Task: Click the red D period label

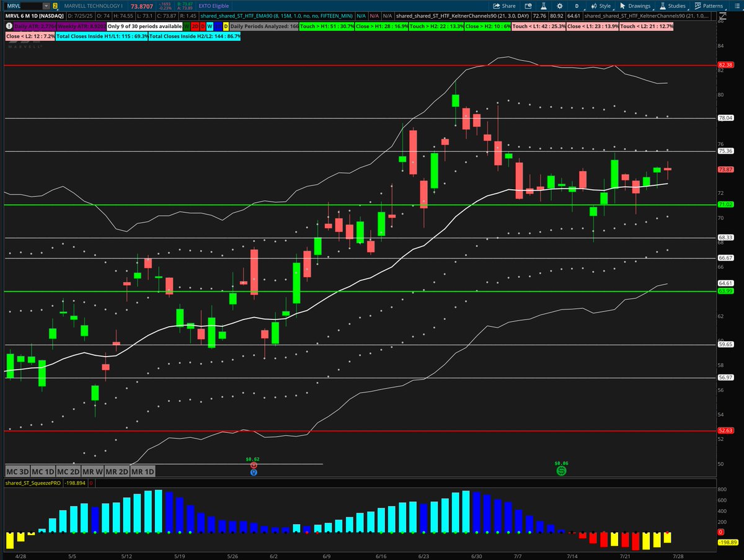Action: click(x=202, y=27)
